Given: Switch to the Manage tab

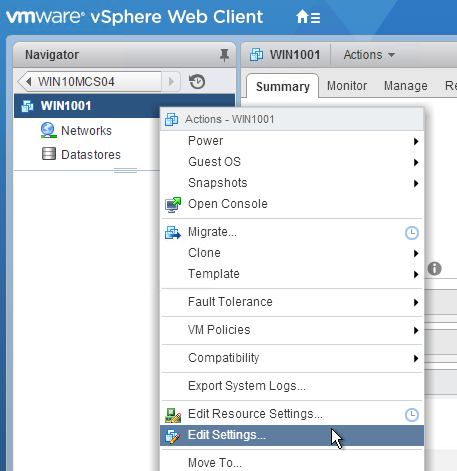Looking at the screenshot, I should [405, 86].
